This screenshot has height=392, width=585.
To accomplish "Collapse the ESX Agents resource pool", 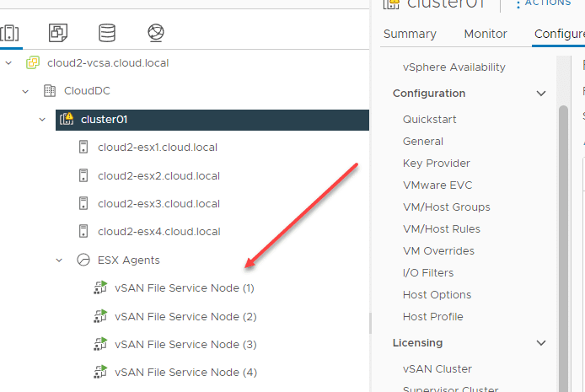I will (x=59, y=260).
